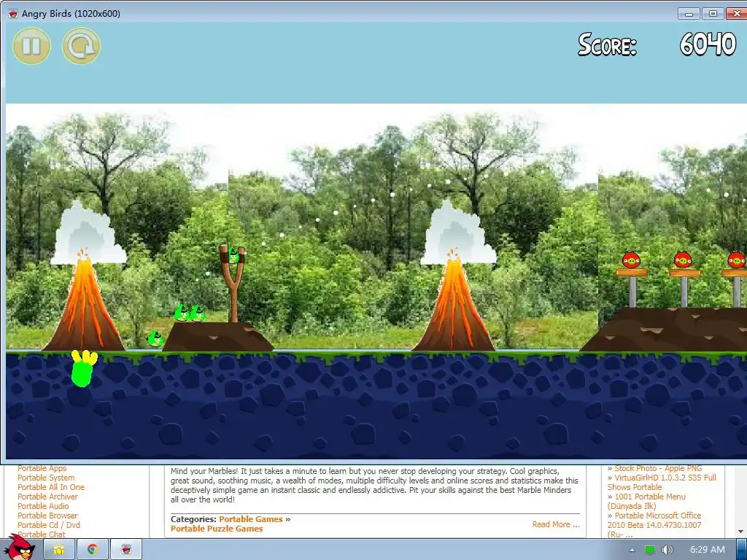Minimize the Angry Birds window

click(x=689, y=14)
